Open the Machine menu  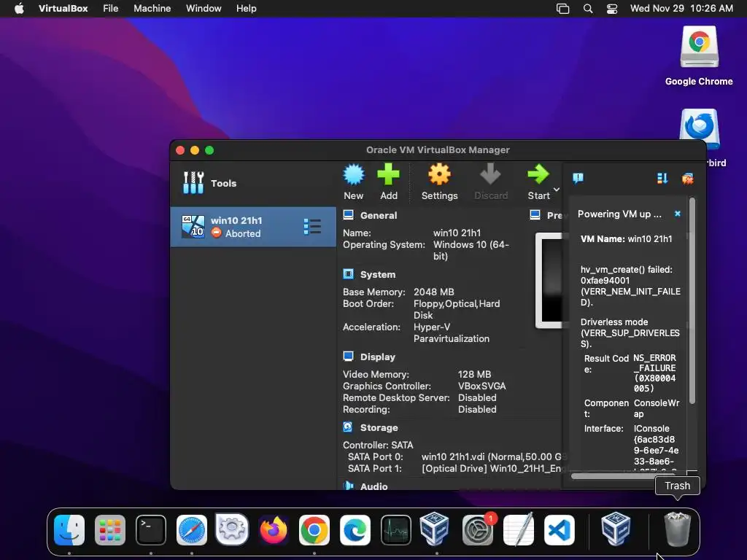click(152, 9)
